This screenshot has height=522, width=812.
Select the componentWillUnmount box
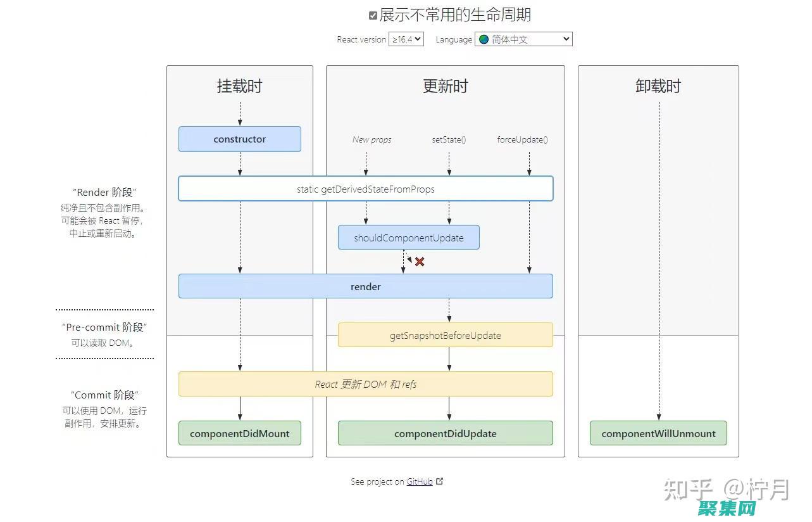point(658,433)
